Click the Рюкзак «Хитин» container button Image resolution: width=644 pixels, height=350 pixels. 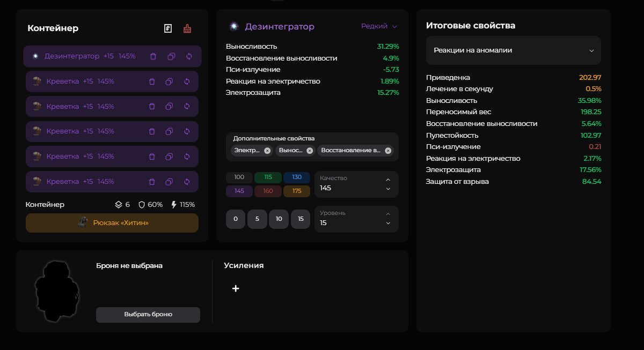112,223
